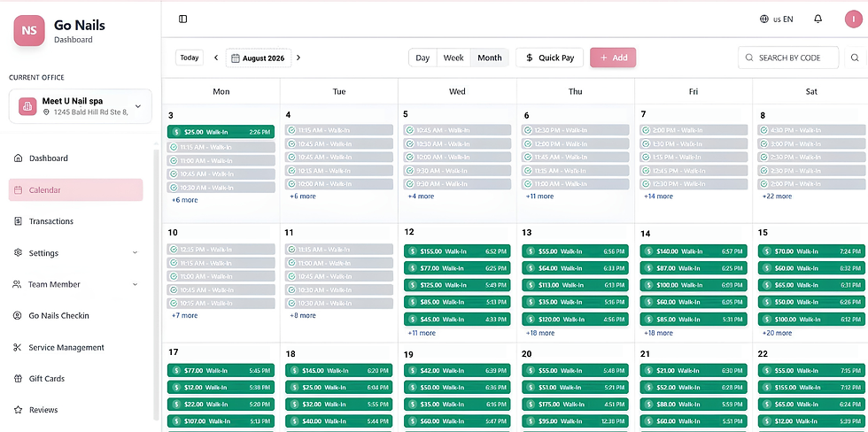Open 12:15 PM Walk-In on Monday 10

pyautogui.click(x=221, y=250)
